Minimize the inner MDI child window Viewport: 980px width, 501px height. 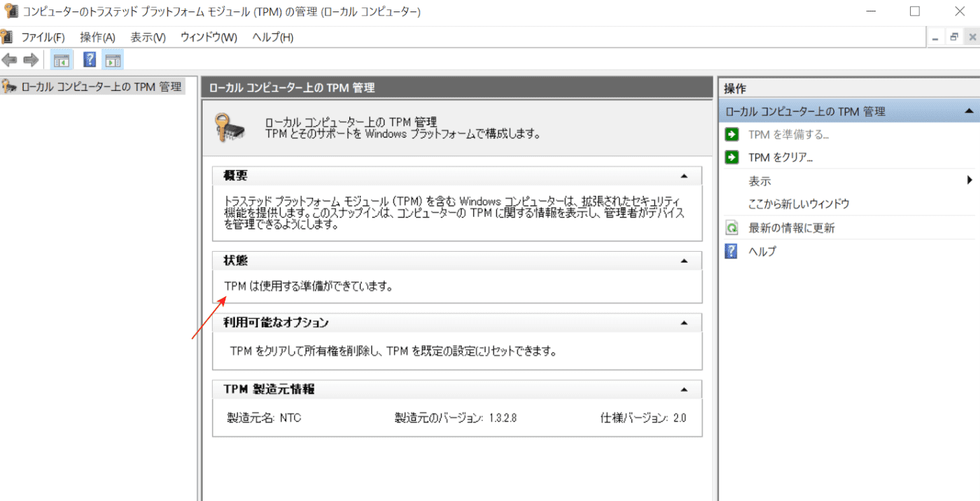(936, 38)
